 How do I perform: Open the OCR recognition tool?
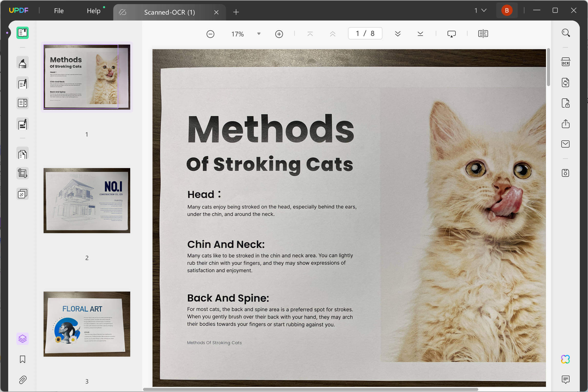coord(565,62)
